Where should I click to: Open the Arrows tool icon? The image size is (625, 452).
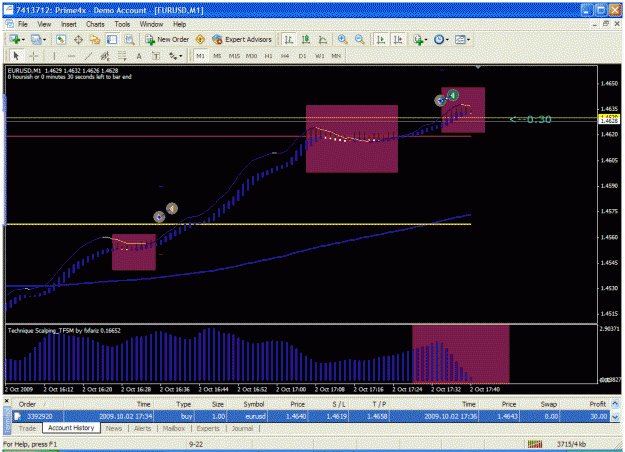tap(173, 56)
